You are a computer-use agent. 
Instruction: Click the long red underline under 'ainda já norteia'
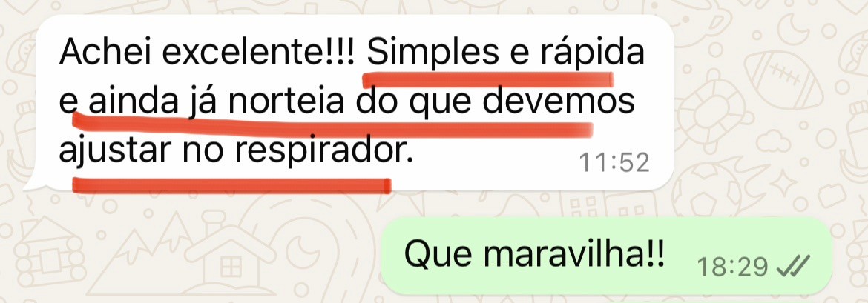pos(333,126)
